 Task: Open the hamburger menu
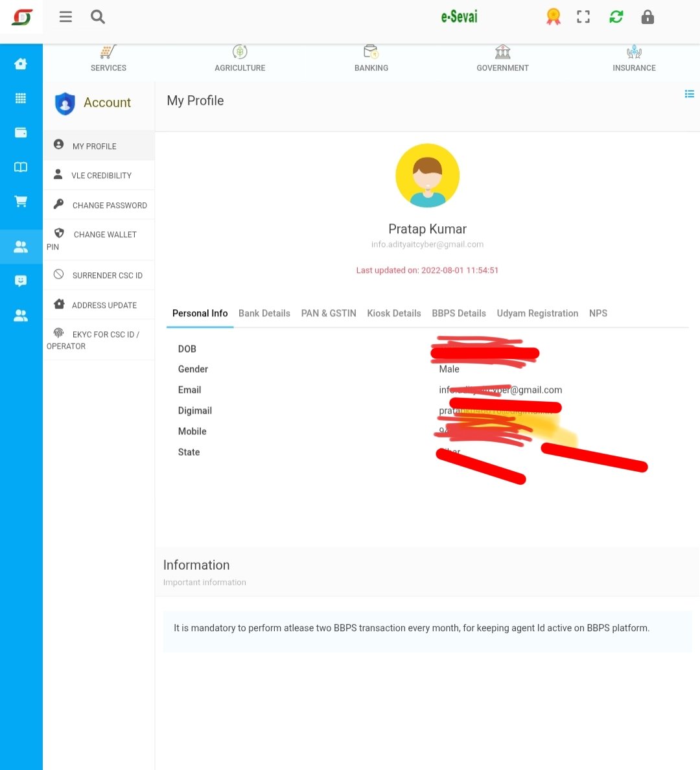[65, 17]
